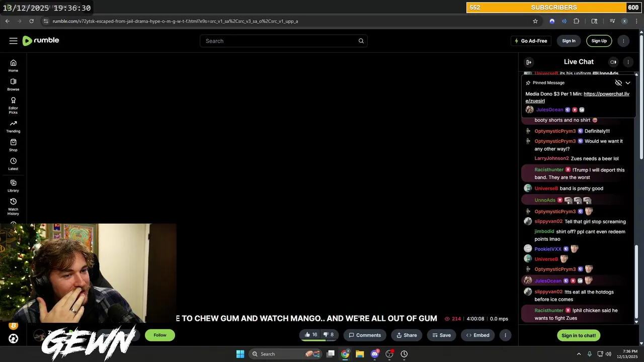This screenshot has width=644, height=362.
Task: Toggle the chat popout mode icon
Action: pyautogui.click(x=613, y=62)
